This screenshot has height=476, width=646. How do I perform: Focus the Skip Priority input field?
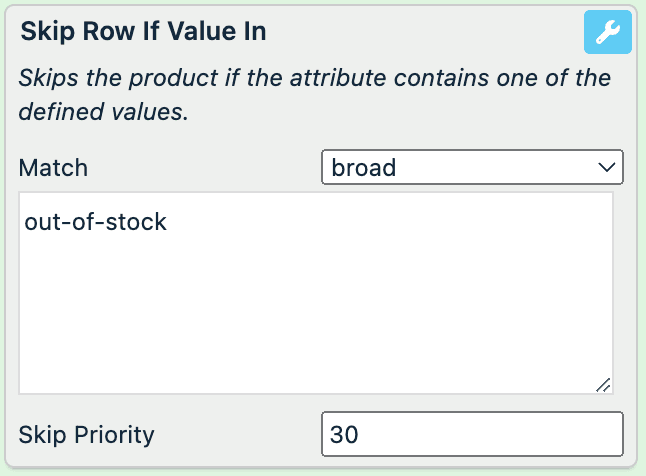472,435
